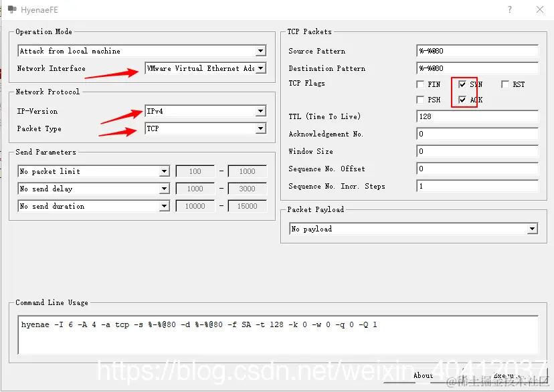Click the Source Pattern input field

pyautogui.click(x=477, y=51)
